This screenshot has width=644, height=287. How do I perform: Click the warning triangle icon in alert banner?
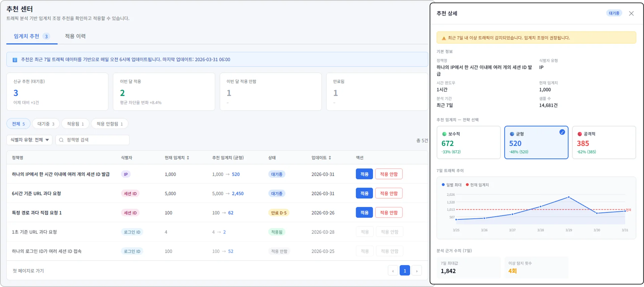coord(443,38)
